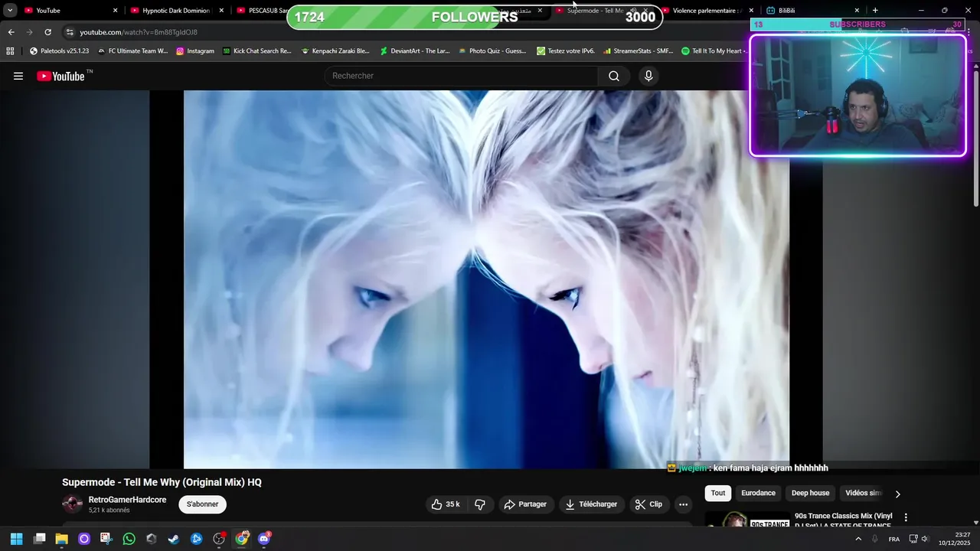The image size is (980, 551).
Task: Go back to previous page in browser
Action: (11, 32)
